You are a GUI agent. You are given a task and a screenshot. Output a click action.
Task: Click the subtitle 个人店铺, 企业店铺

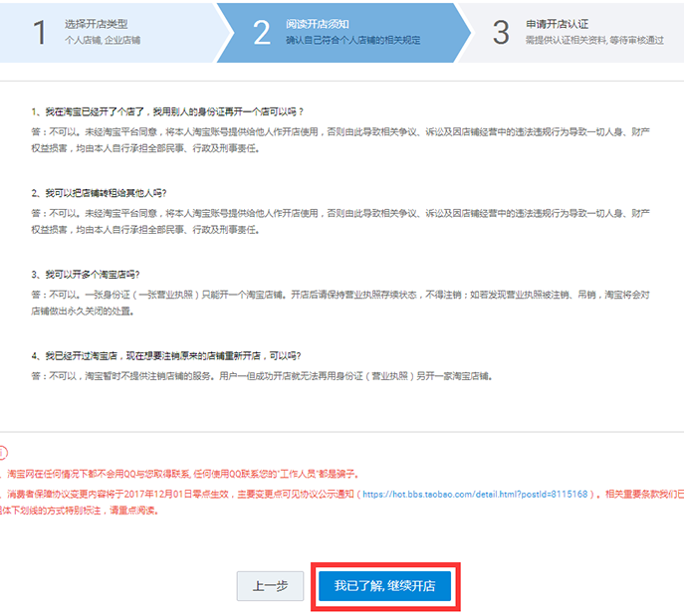tap(103, 40)
